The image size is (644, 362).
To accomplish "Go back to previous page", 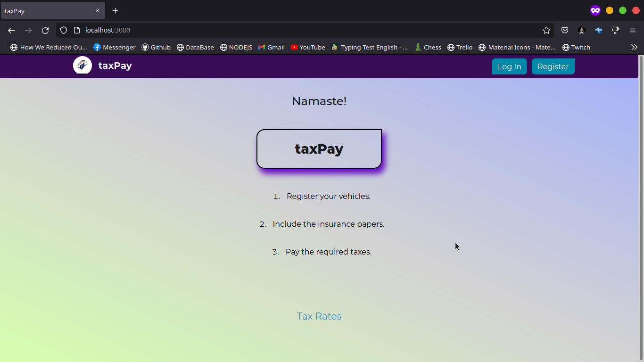I will click(x=11, y=30).
